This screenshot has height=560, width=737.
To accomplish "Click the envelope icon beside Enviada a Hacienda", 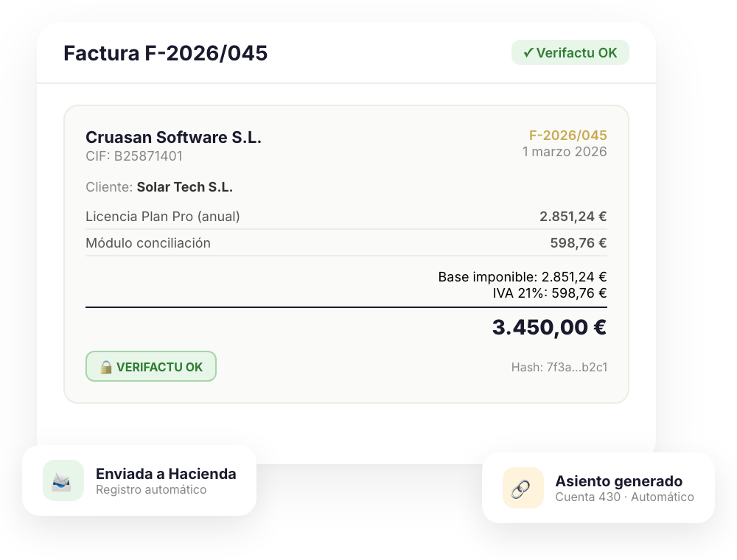I will [62, 481].
